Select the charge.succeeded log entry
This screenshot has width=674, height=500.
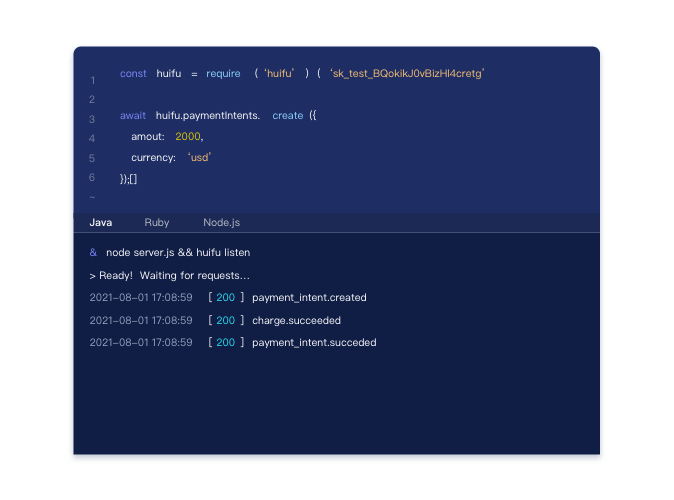coord(296,321)
